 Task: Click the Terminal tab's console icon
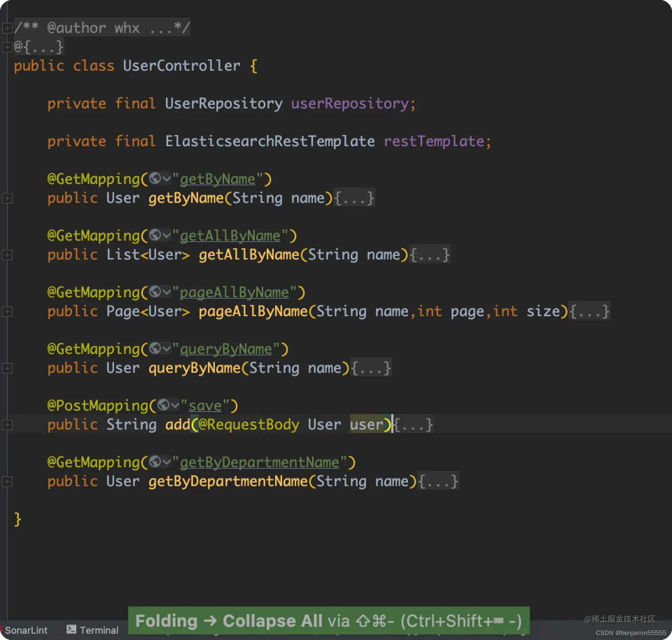(71, 629)
